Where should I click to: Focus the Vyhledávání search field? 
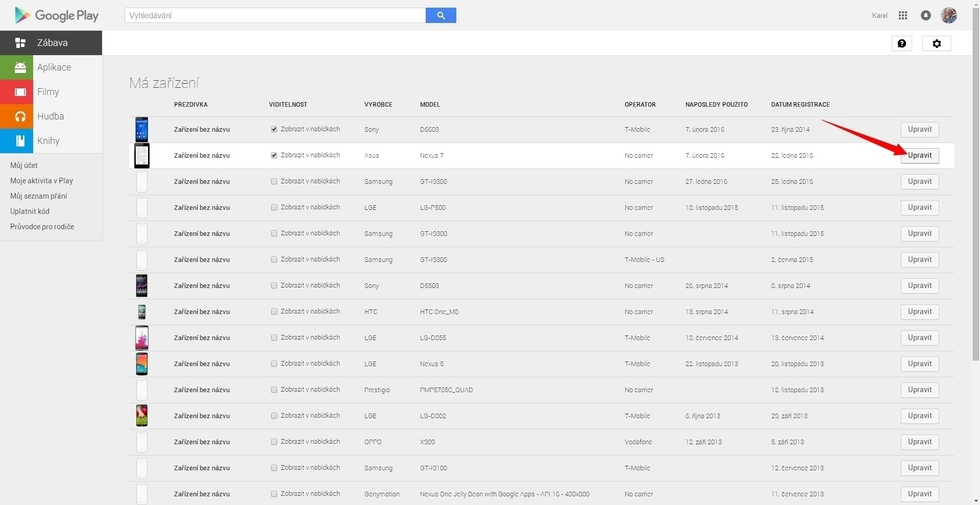click(275, 15)
